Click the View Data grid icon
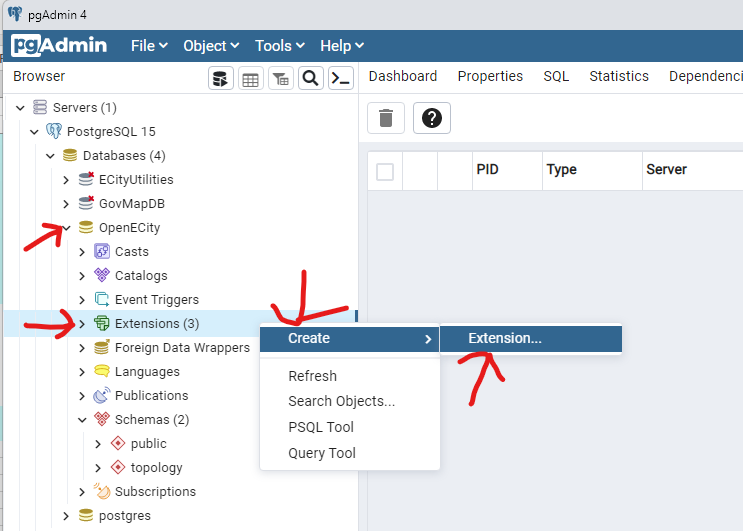 tap(251, 79)
